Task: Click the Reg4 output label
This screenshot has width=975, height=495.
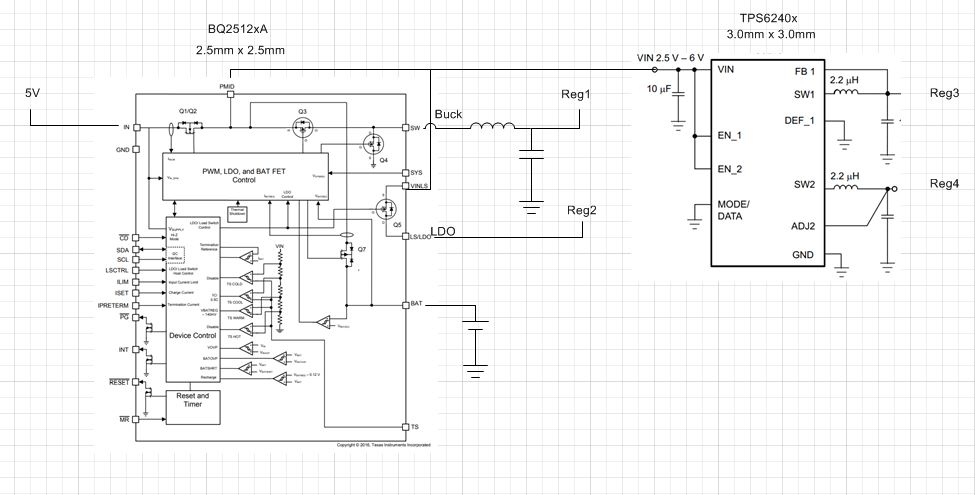Action: pyautogui.click(x=945, y=183)
